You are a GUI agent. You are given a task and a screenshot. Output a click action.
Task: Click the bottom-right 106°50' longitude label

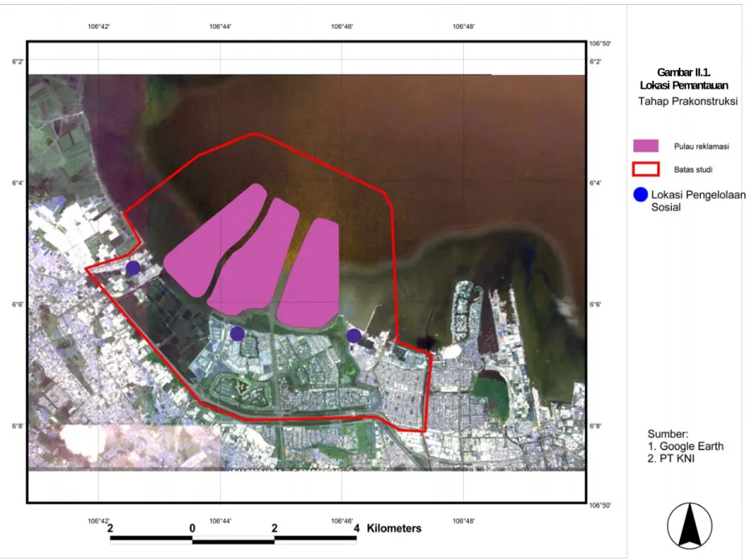pos(600,505)
